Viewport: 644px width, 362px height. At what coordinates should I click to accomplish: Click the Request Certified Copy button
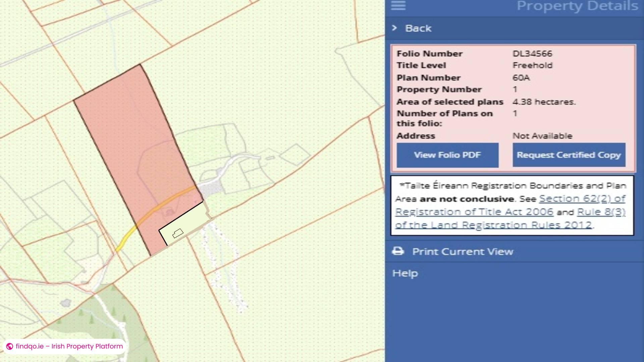pos(568,155)
